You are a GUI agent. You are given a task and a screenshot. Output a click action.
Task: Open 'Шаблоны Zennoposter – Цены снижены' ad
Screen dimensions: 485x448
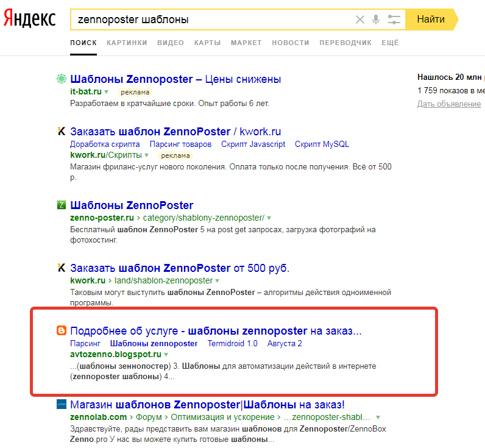click(x=175, y=79)
